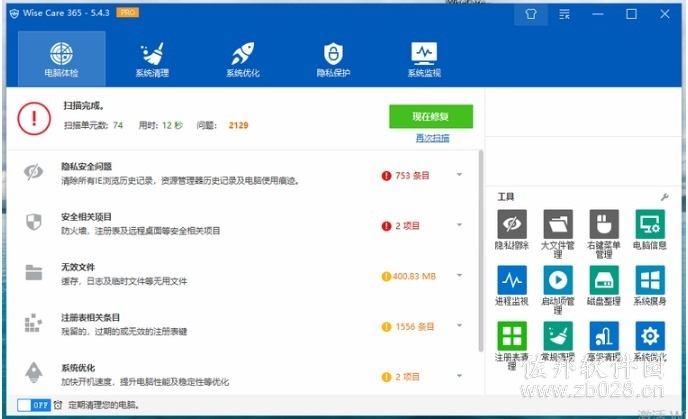Close the Wise Care 365 window
688x419 pixels.
tap(665, 14)
